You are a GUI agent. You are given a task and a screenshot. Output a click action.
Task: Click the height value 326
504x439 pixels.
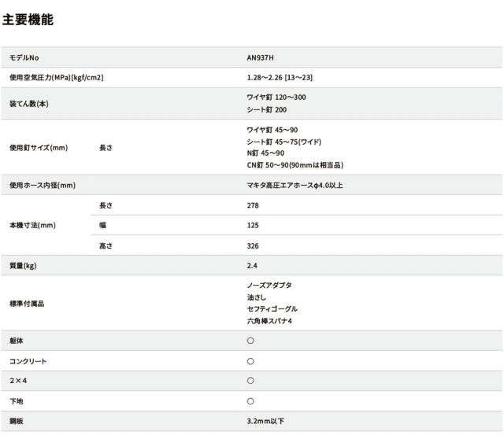(x=253, y=245)
